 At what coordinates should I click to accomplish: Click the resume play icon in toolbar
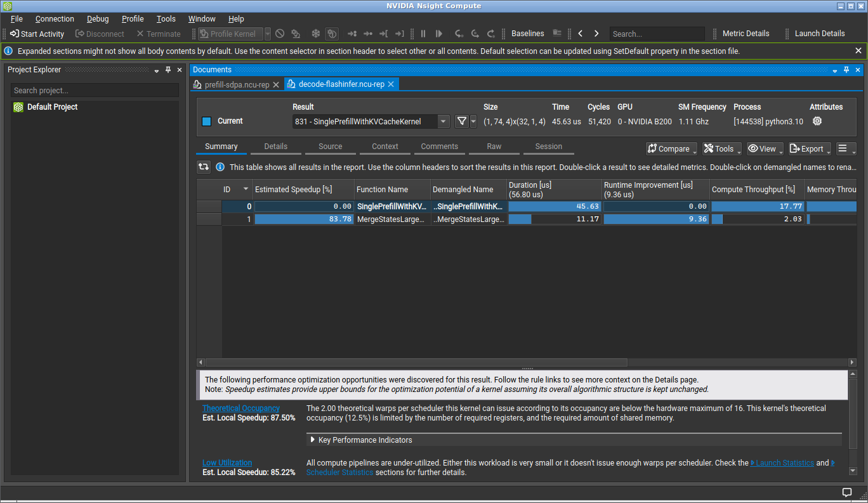[440, 34]
